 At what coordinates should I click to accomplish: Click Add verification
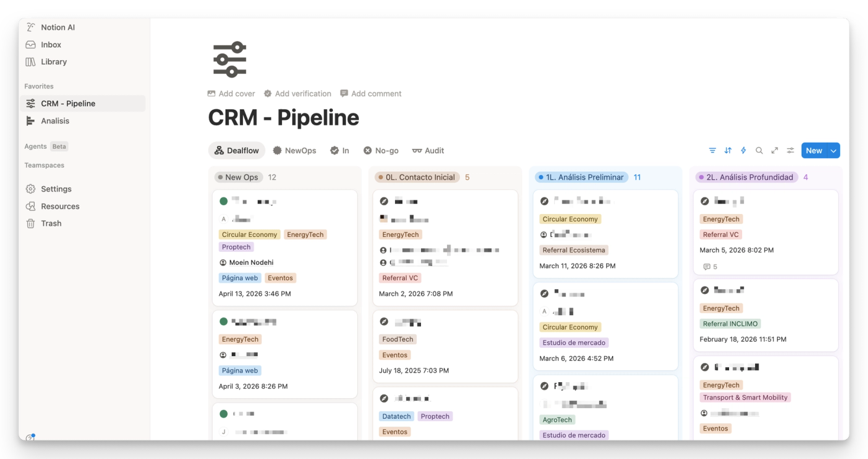(x=297, y=94)
